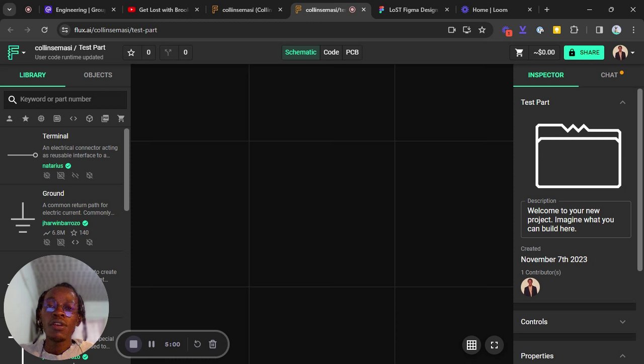Switch to the CHAT tab
Screen dimensions: 644x364
[609, 75]
